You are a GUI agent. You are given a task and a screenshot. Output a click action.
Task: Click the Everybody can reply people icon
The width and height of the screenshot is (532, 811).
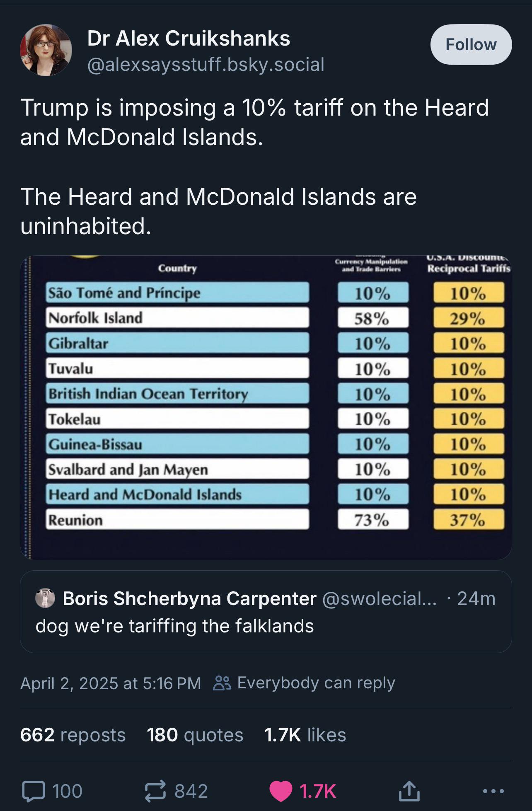point(222,683)
